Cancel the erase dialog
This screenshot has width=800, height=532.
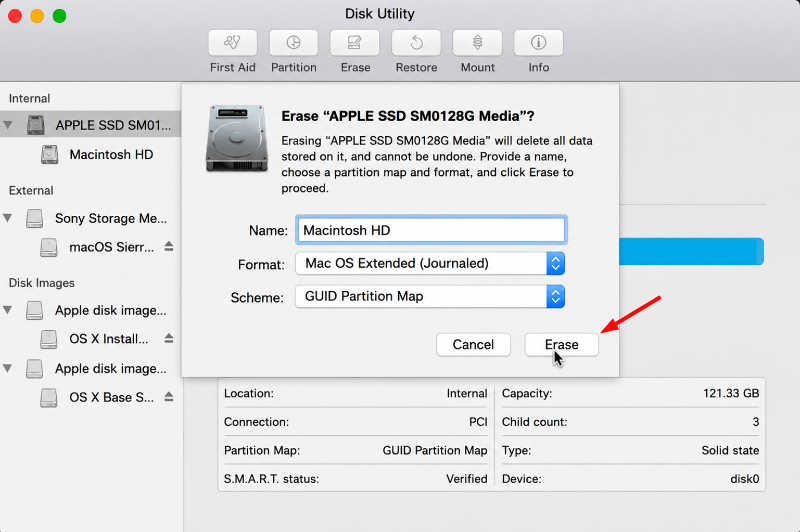coord(473,345)
